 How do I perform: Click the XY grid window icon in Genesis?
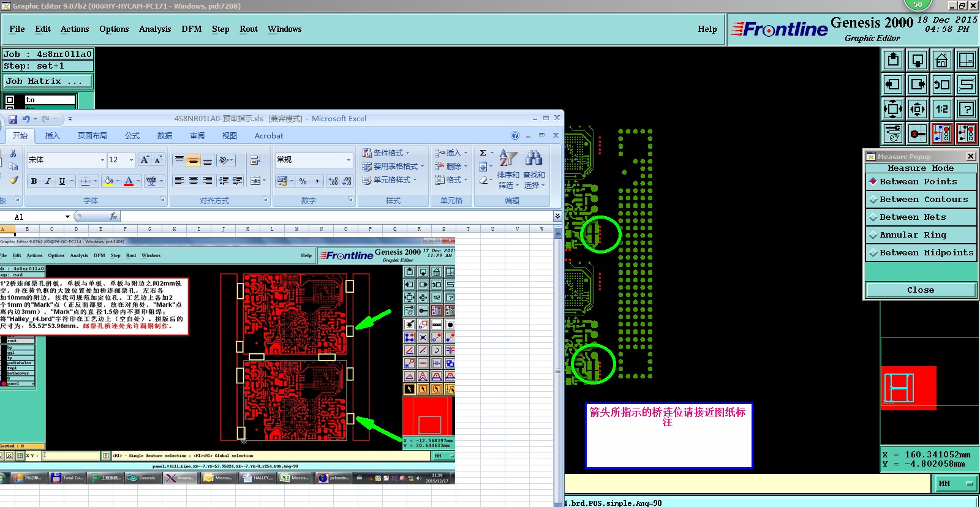click(967, 60)
